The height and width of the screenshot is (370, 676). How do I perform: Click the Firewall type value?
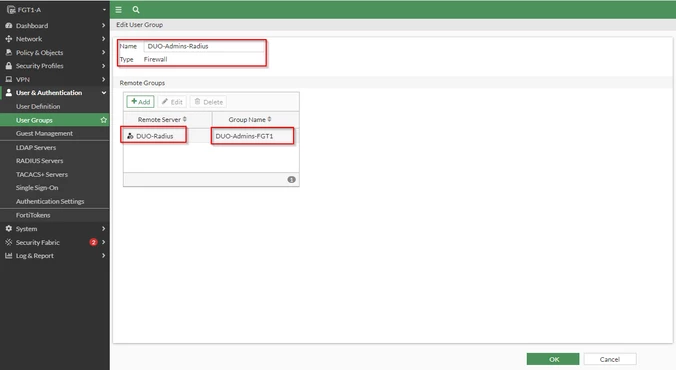click(x=155, y=59)
